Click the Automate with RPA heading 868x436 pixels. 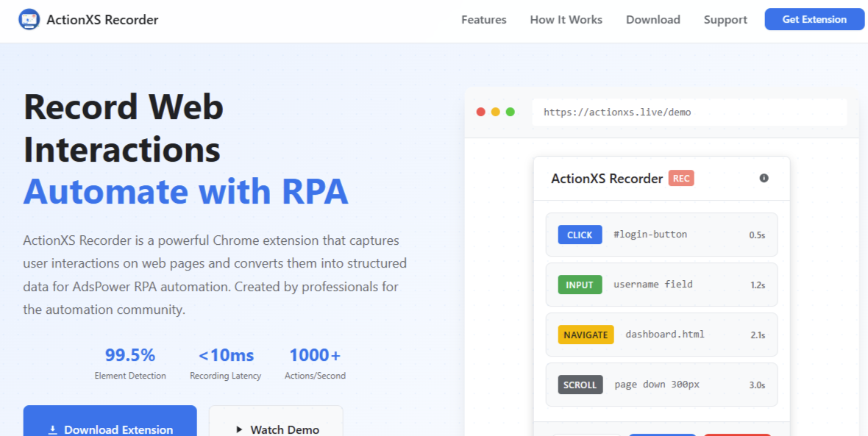[x=186, y=191]
